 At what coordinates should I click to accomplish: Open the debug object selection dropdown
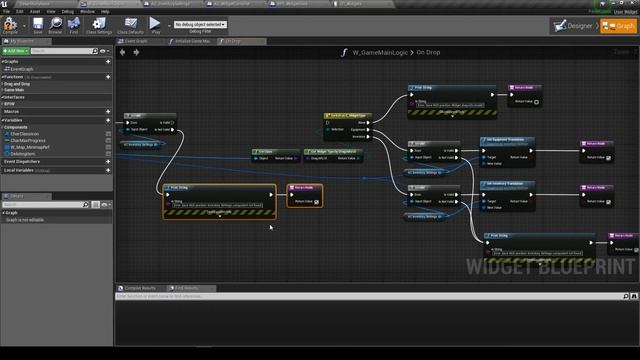[200, 24]
